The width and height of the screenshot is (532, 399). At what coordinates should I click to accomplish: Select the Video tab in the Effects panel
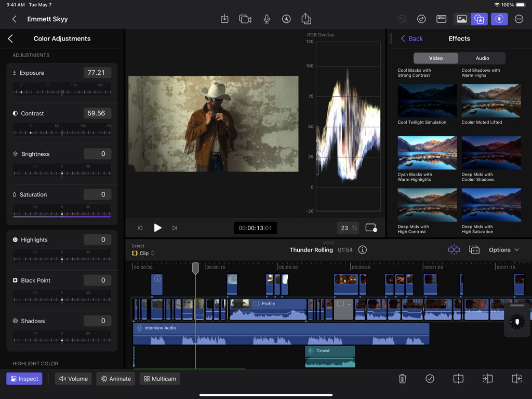[436, 58]
